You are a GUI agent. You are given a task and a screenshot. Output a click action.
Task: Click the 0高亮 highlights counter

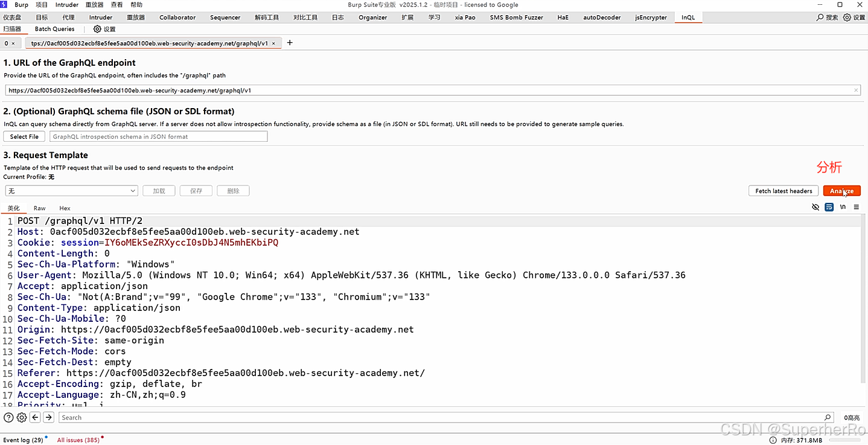click(852, 417)
